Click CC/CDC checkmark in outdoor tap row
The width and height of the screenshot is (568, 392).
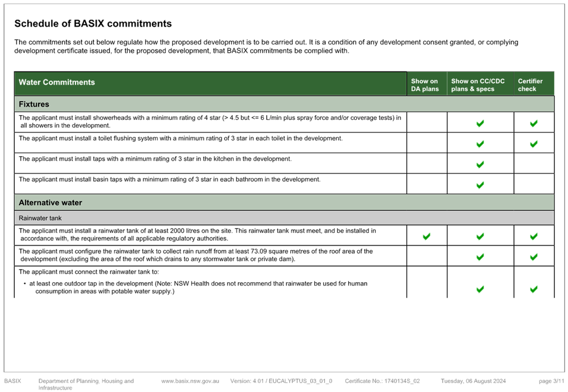(480, 289)
